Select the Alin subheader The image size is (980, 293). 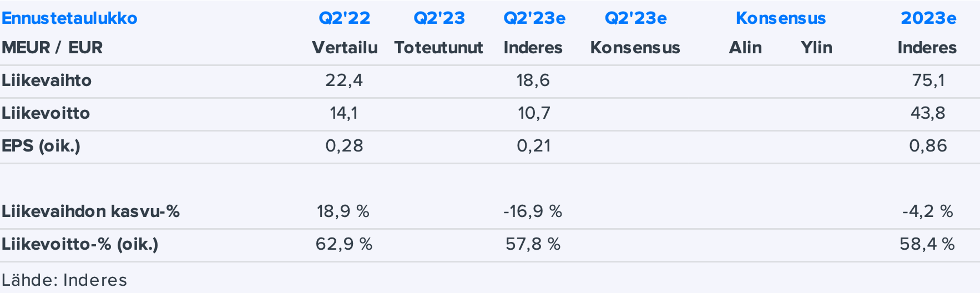point(745,48)
